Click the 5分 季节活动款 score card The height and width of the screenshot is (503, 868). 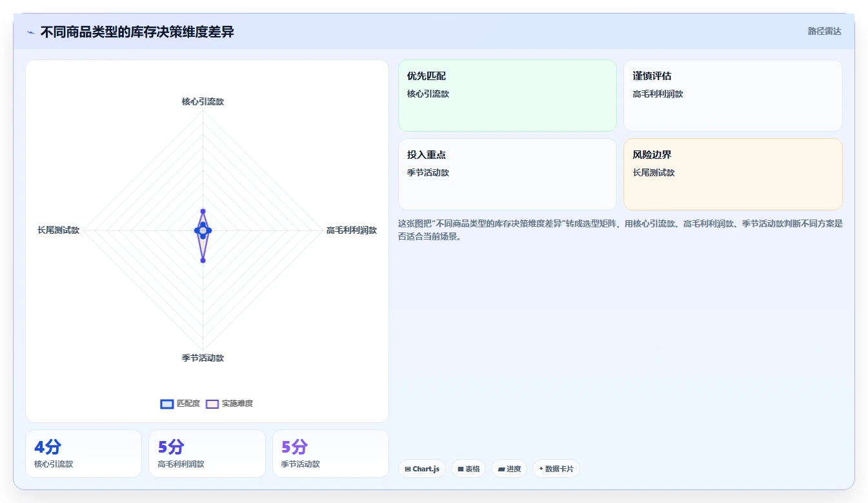(x=330, y=453)
